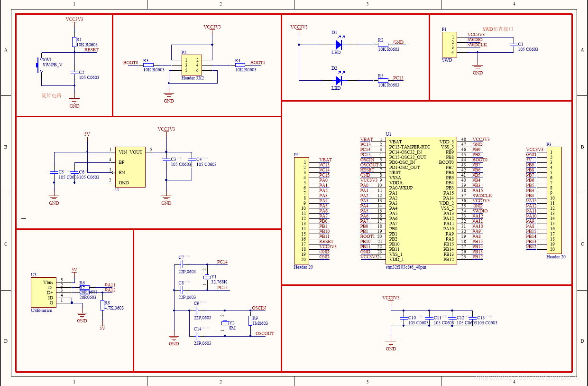
Task: Select the D2 LED diode symbol
Action: click(338, 80)
